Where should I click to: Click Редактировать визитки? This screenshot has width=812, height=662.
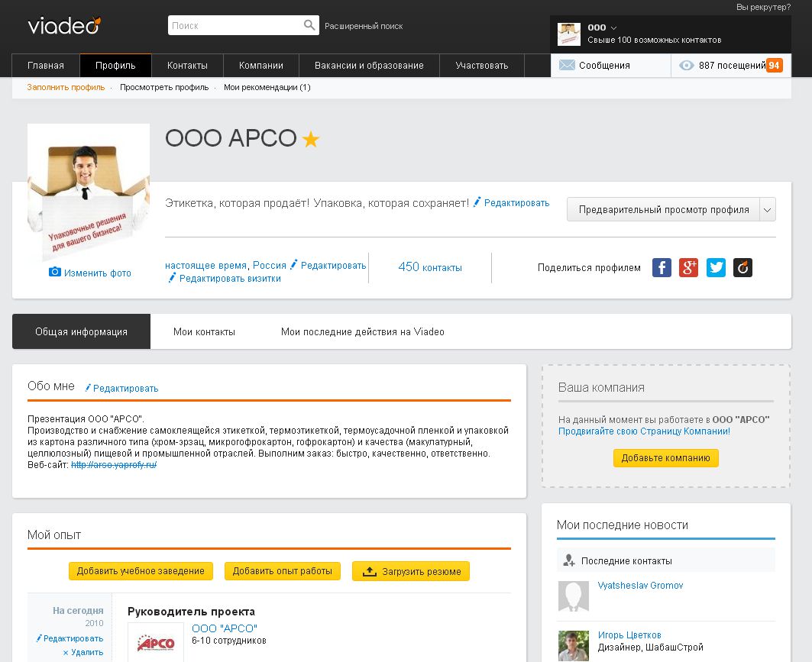click(230, 279)
